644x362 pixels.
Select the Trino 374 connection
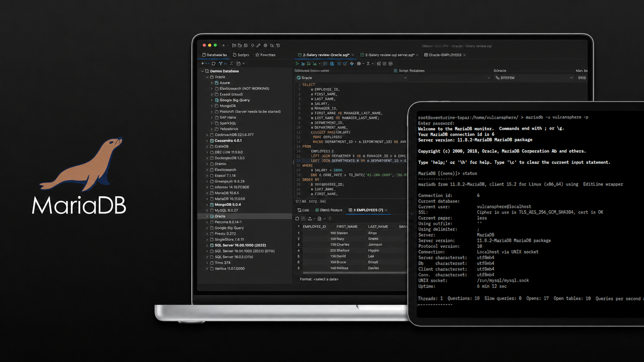(222, 263)
